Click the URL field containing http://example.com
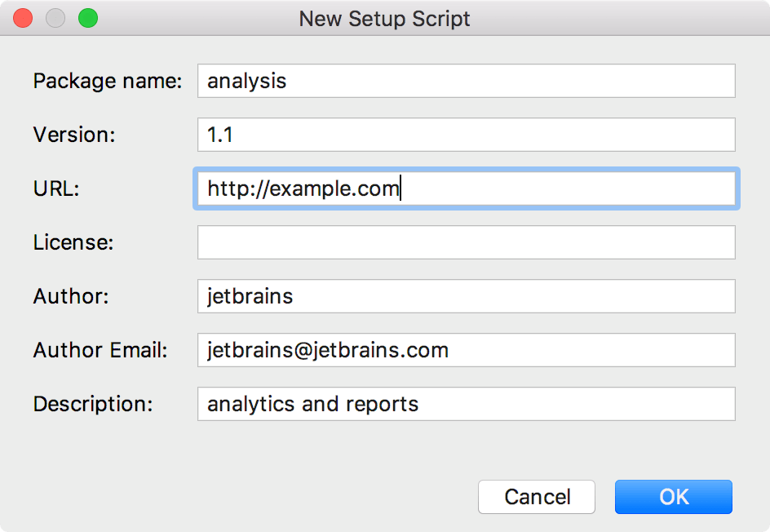 coord(465,188)
